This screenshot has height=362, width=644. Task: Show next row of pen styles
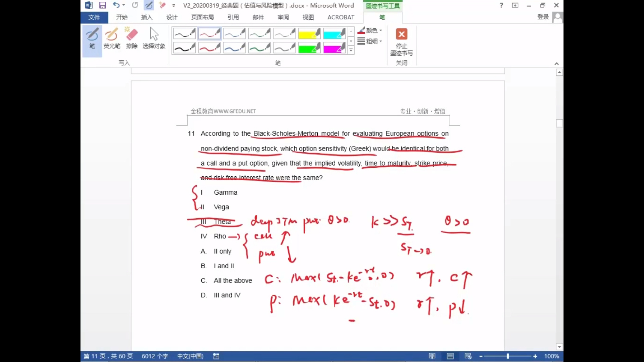point(351,41)
